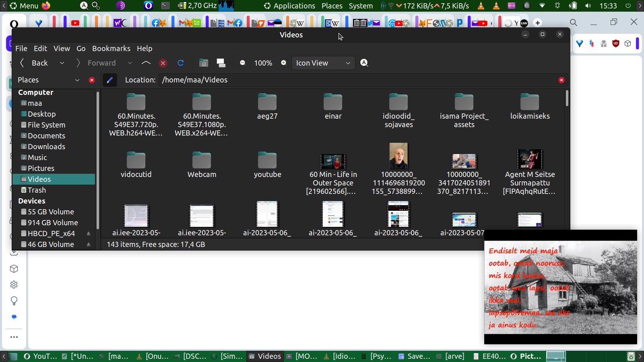Go up to the parent folder with the up arrow
Screen dimensions: 644x362
point(146,63)
